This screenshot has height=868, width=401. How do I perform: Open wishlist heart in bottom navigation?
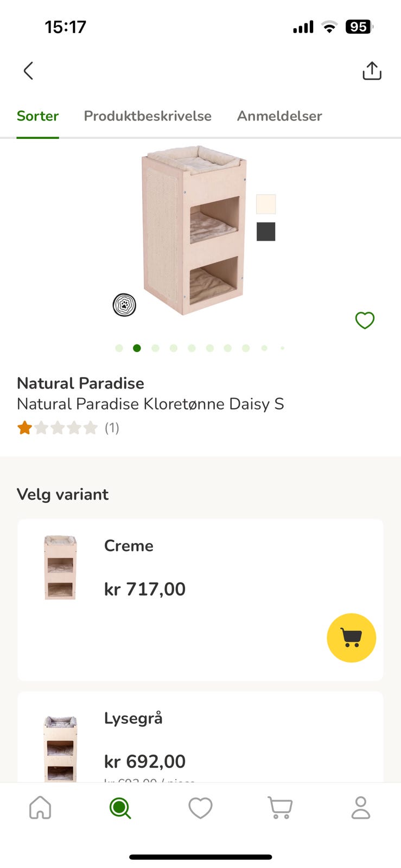click(200, 808)
